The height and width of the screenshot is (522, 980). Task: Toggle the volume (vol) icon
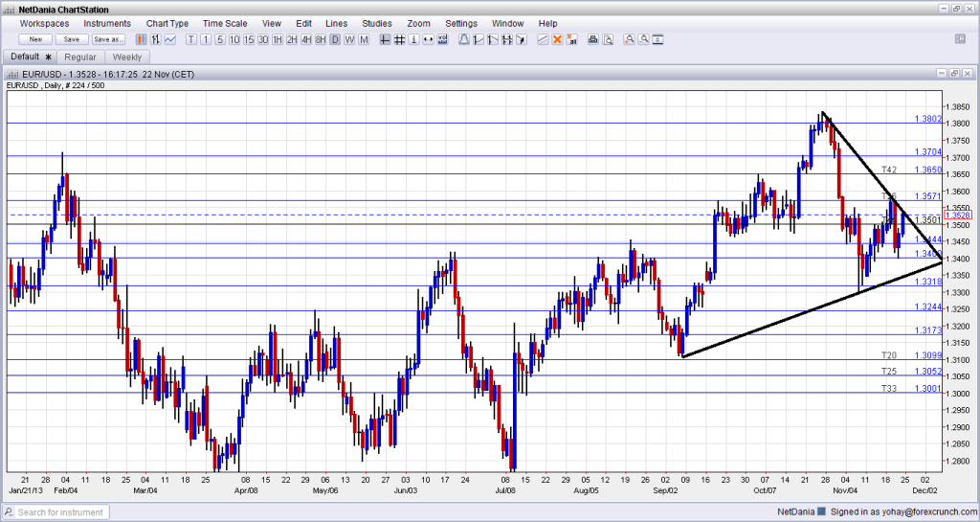[x=442, y=39]
